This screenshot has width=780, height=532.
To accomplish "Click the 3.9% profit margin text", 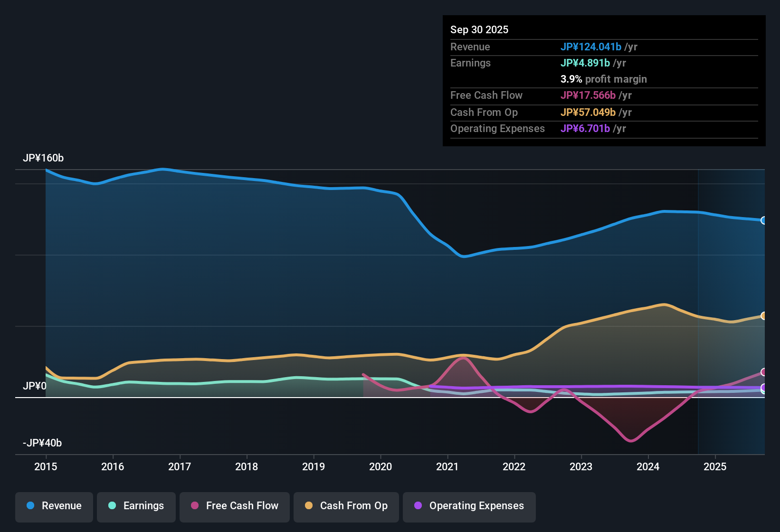I will pos(604,79).
